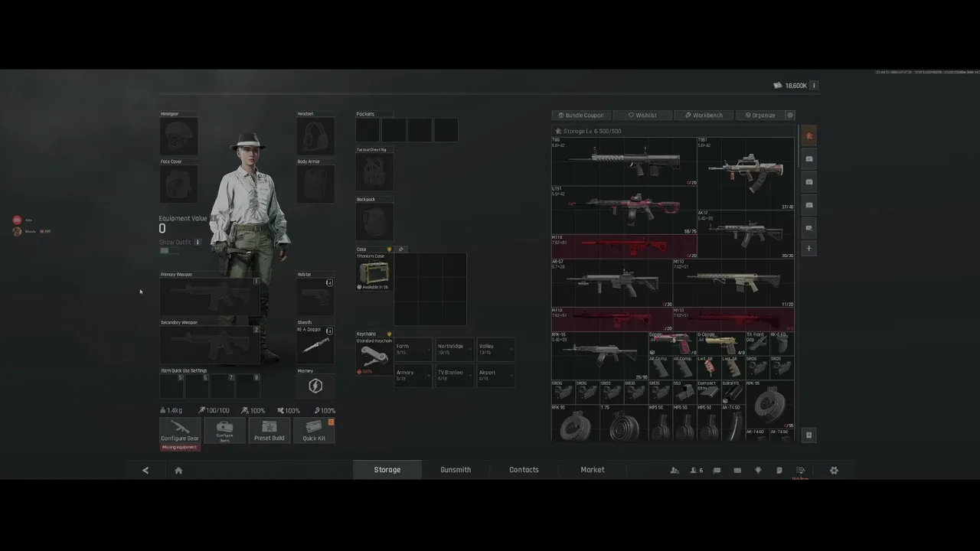The image size is (980, 551).
Task: Click the Configure Items button
Action: tap(224, 430)
